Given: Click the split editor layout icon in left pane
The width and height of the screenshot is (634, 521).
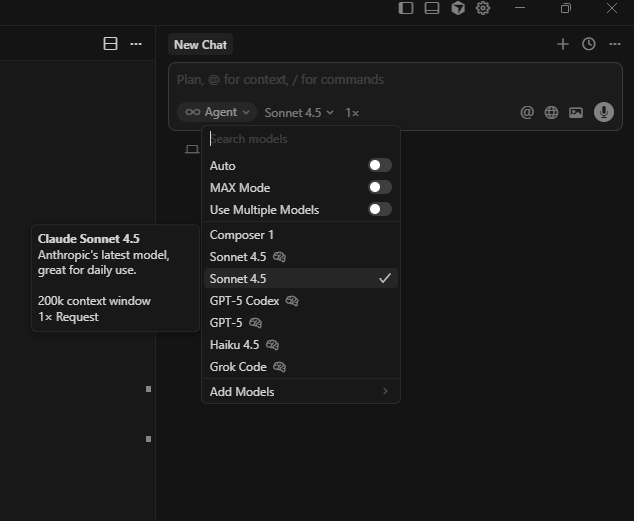Looking at the screenshot, I should point(110,44).
